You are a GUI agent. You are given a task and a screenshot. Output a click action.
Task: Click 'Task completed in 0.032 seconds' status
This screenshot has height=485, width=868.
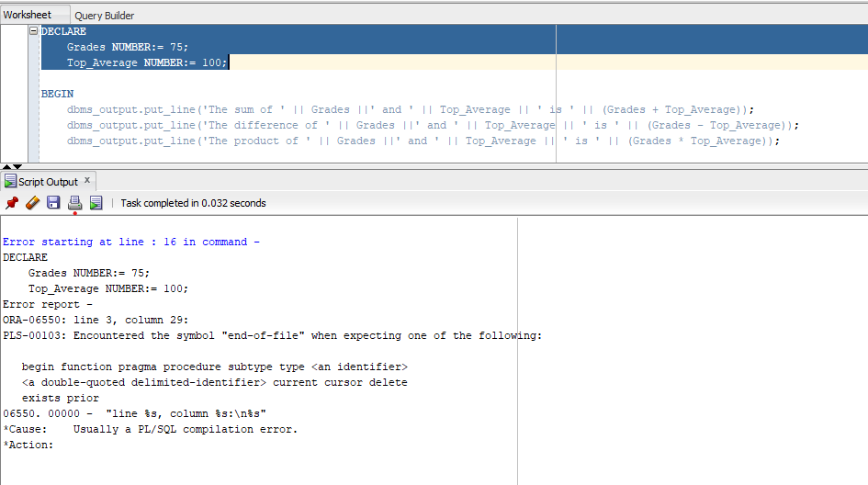point(193,203)
